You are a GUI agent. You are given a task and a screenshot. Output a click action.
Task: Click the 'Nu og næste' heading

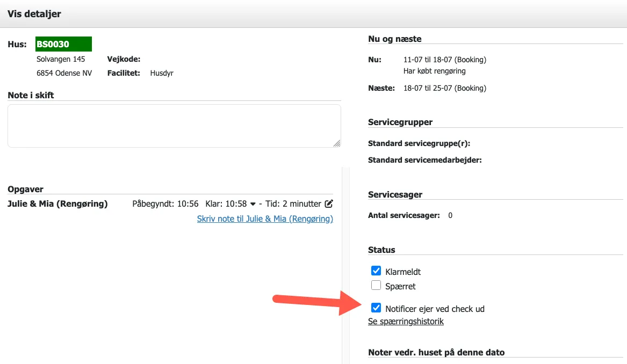(x=395, y=39)
